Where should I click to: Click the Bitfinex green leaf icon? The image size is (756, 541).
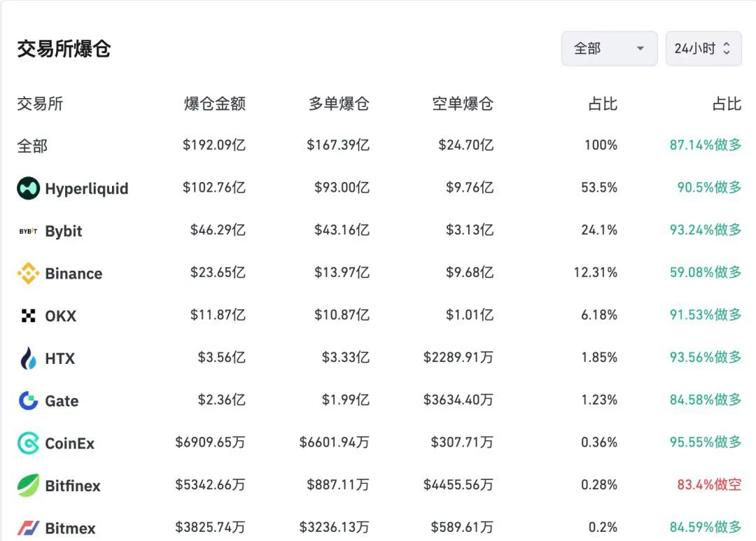tap(29, 486)
